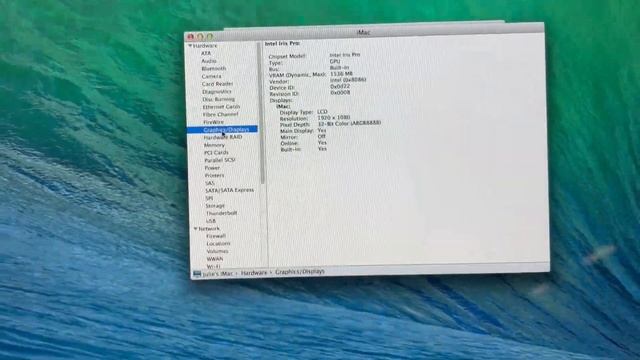Select Printers in the sidebar

pos(214,175)
